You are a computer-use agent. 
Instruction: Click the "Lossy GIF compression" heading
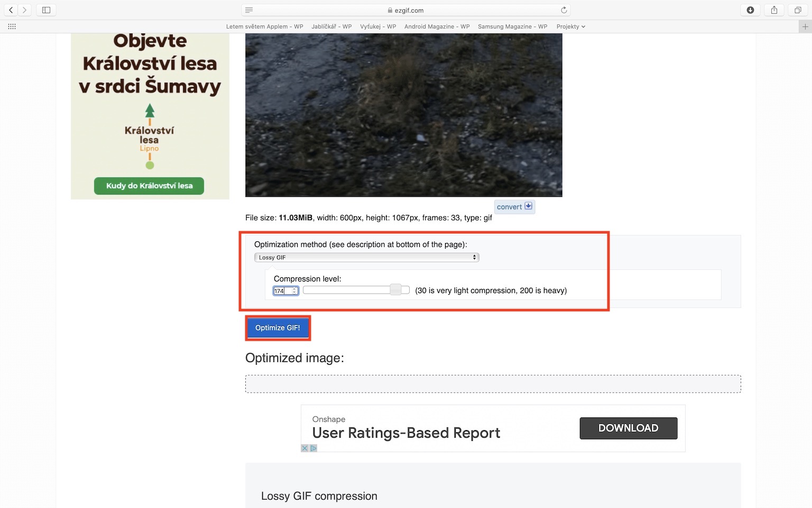[x=319, y=496]
